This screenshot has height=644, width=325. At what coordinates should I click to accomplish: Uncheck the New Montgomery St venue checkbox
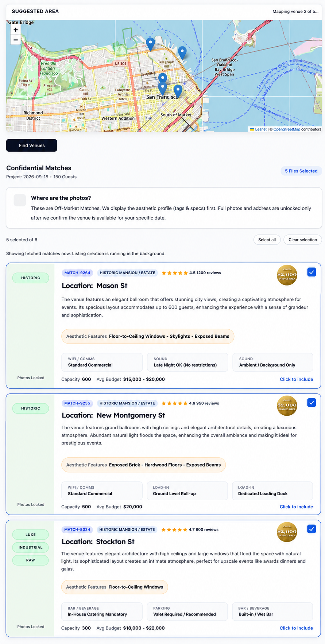pyautogui.click(x=312, y=403)
